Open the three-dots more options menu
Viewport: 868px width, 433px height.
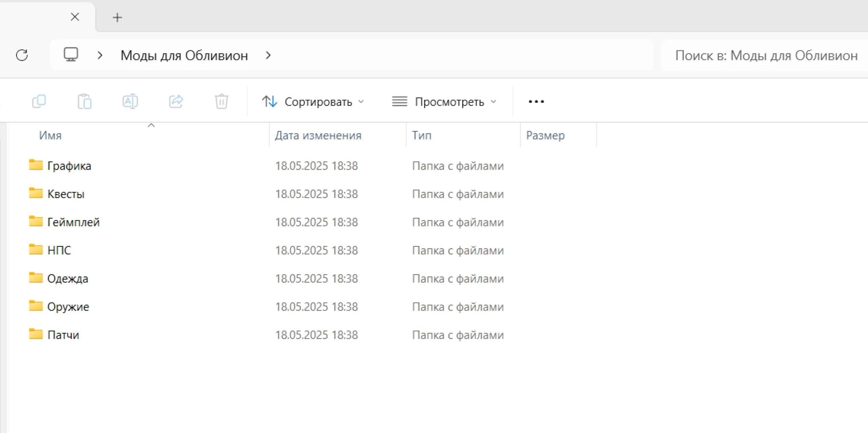point(536,101)
